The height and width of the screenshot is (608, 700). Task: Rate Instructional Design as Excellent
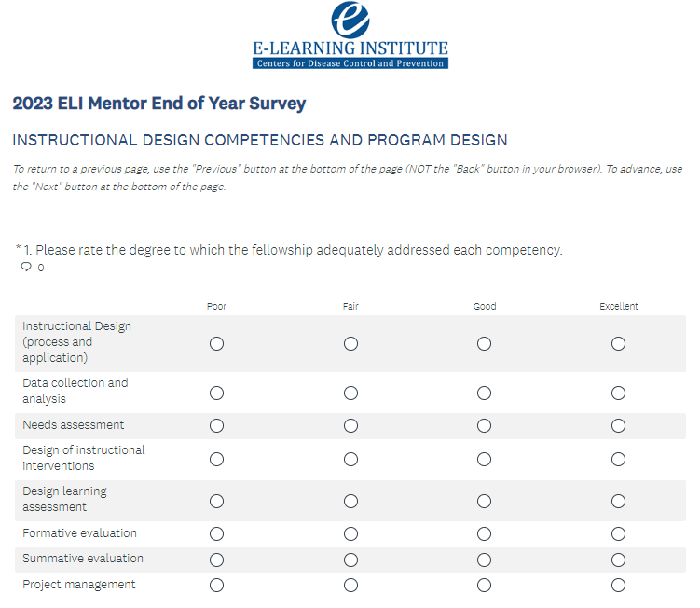point(618,344)
